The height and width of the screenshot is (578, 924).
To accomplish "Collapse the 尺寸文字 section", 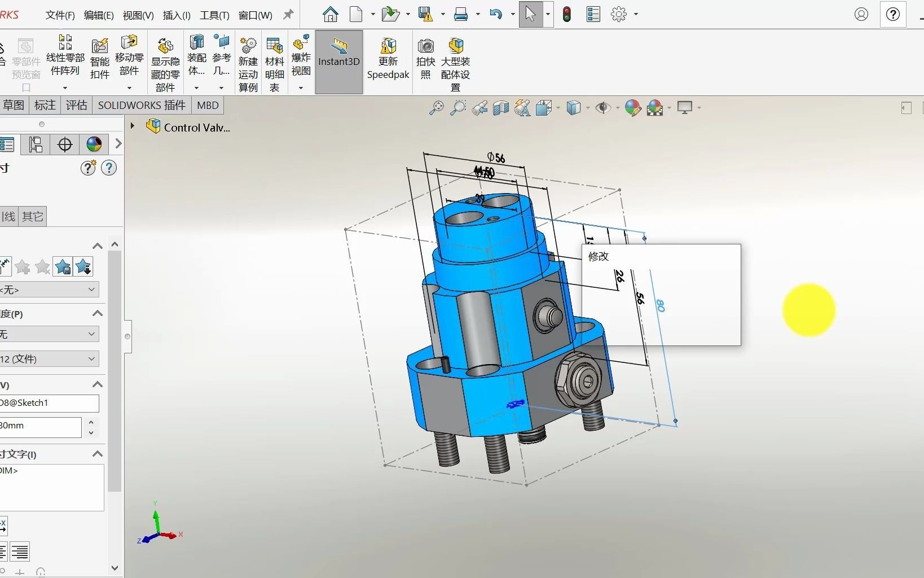I will [x=96, y=454].
